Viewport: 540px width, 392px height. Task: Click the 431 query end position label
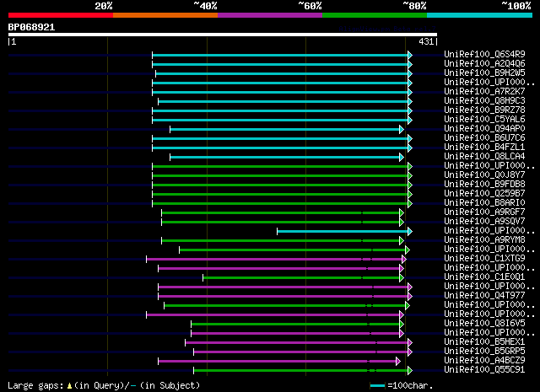[x=426, y=41]
